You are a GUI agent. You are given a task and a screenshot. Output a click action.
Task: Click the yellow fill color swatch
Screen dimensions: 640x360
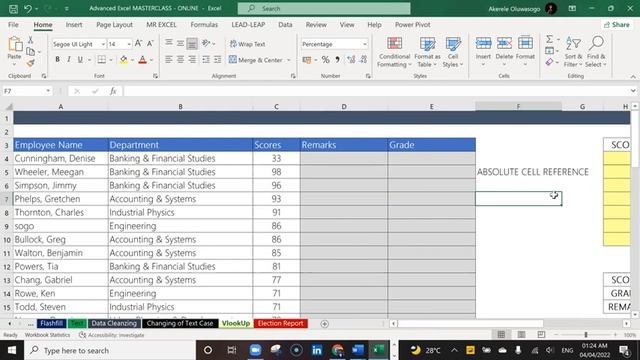123,60
